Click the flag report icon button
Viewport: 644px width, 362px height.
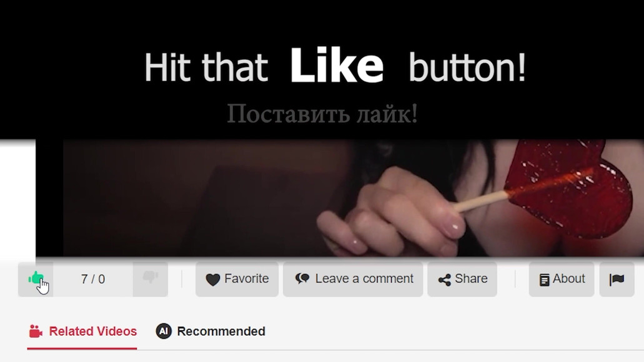coord(617,280)
